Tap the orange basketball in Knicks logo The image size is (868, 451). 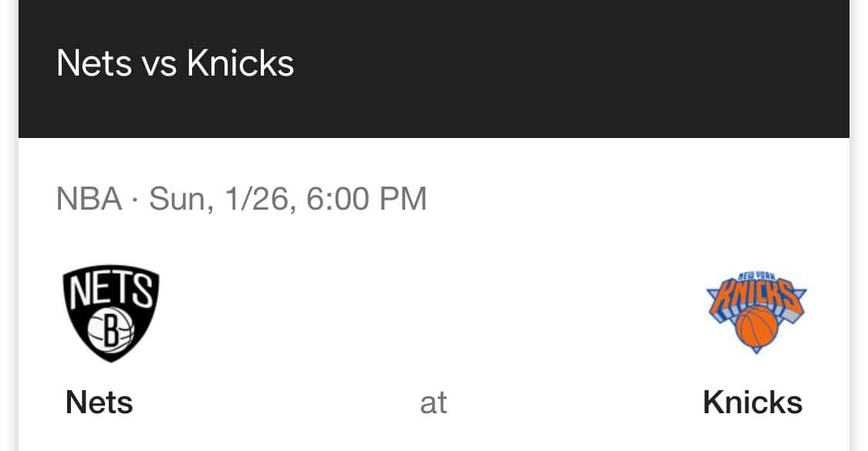757,328
